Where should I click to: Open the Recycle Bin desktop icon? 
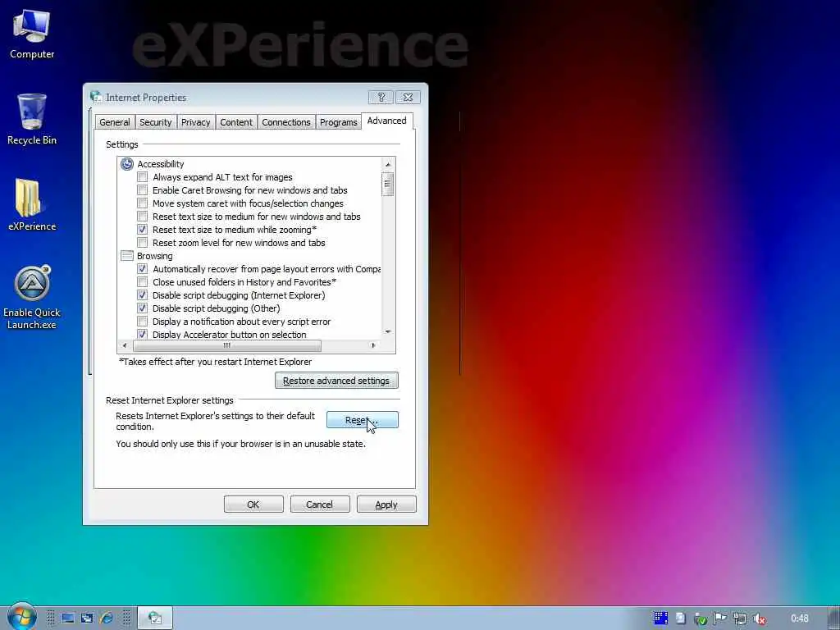(x=32, y=120)
